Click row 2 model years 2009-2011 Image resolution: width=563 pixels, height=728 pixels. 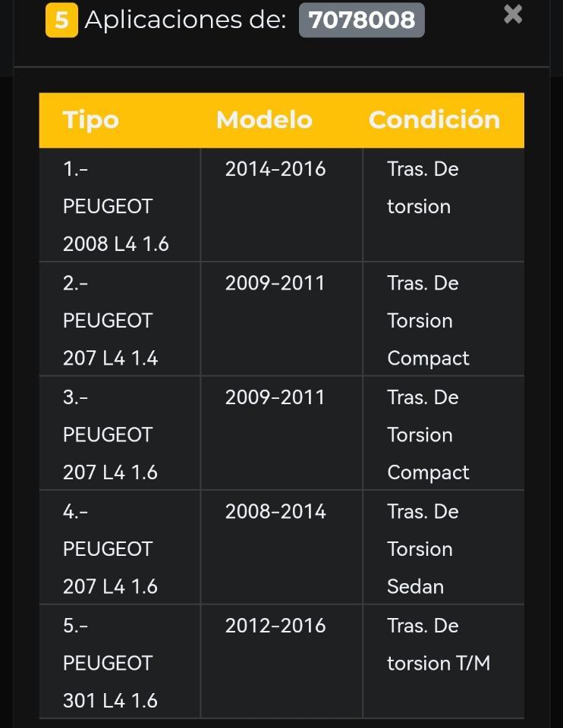point(275,283)
